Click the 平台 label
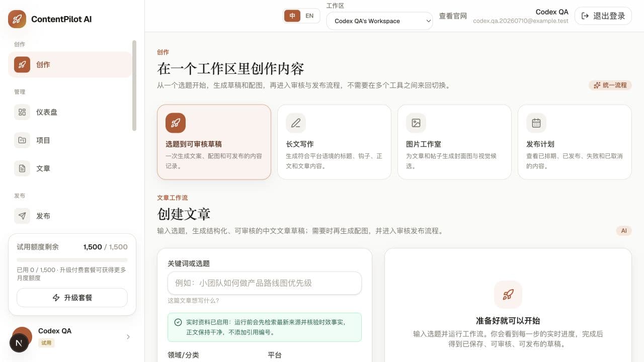Viewport: 644px width, 362px height. click(275, 355)
